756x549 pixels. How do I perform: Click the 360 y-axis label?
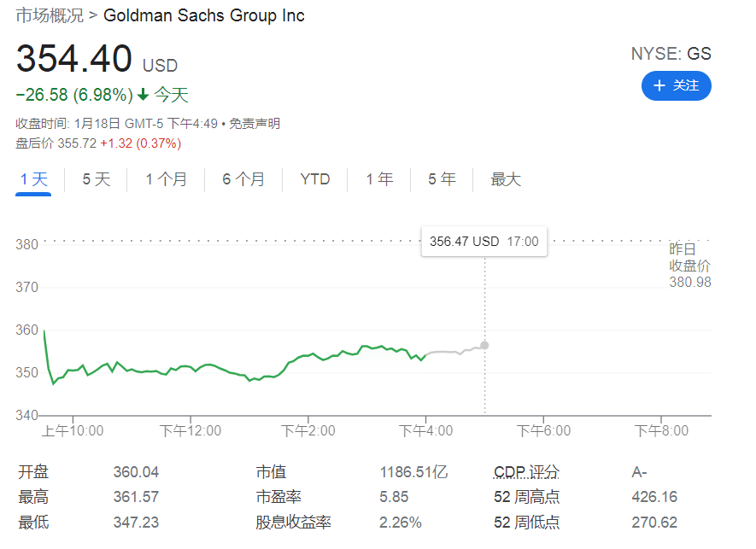coord(26,330)
